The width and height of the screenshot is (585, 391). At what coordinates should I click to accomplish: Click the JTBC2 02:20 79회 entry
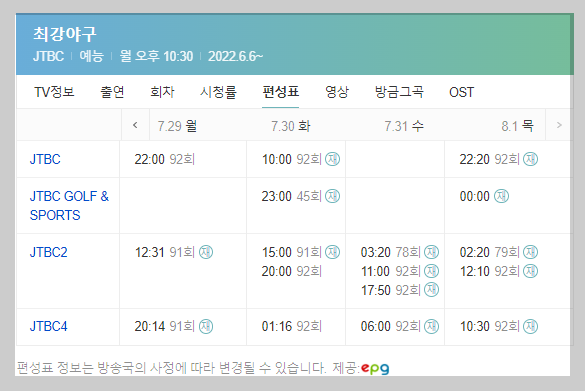pyautogui.click(x=489, y=253)
